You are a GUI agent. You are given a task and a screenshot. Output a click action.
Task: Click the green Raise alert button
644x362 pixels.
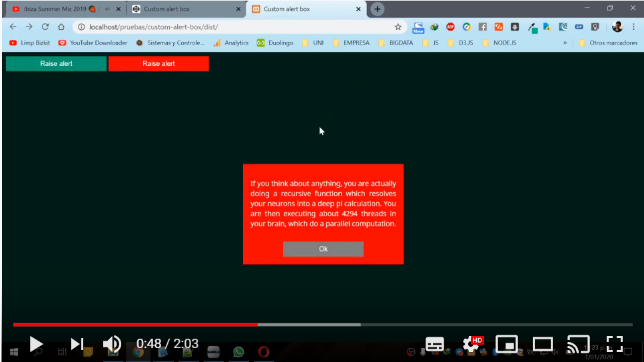56,64
